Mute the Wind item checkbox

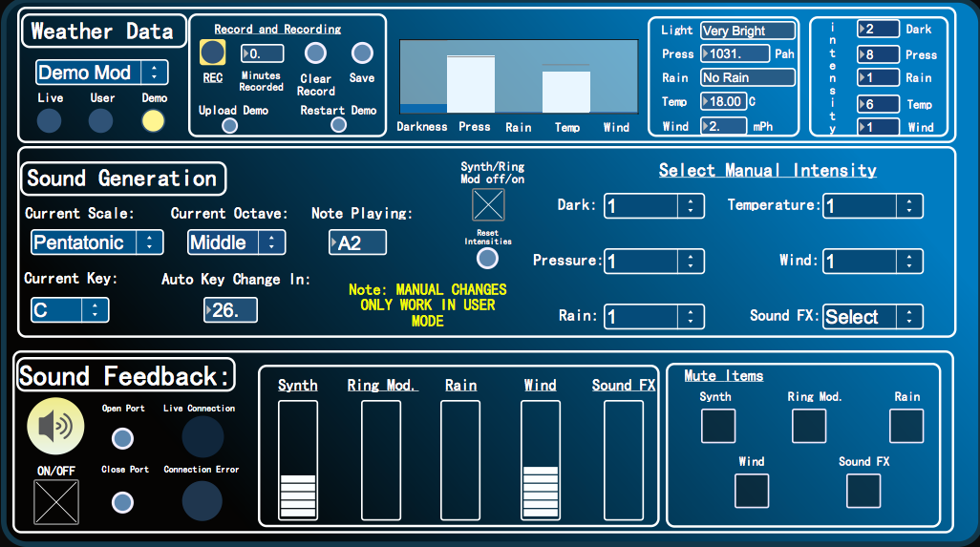pos(752,491)
